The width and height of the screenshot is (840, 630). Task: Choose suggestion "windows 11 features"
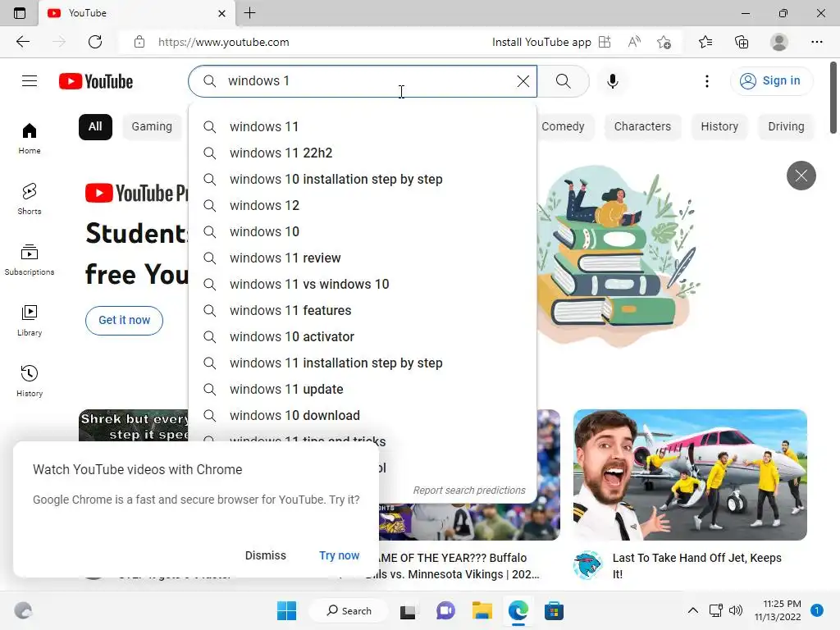click(363, 310)
